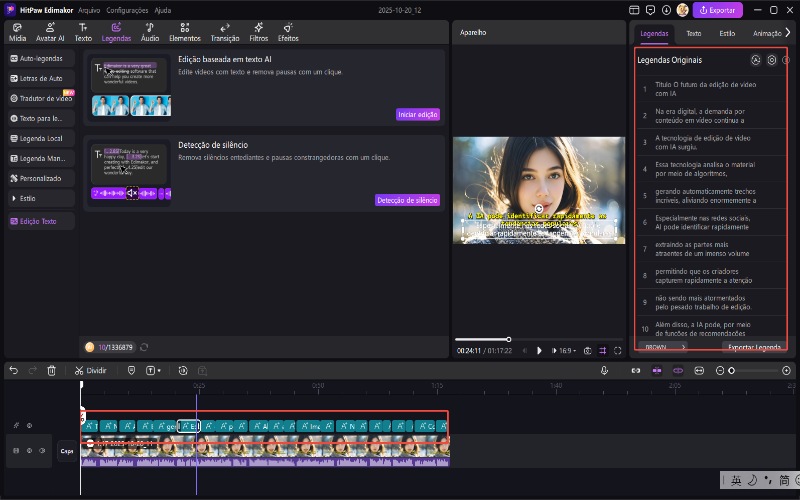The width and height of the screenshot is (800, 500).
Task: Add a timeline marker
Action: [131, 370]
